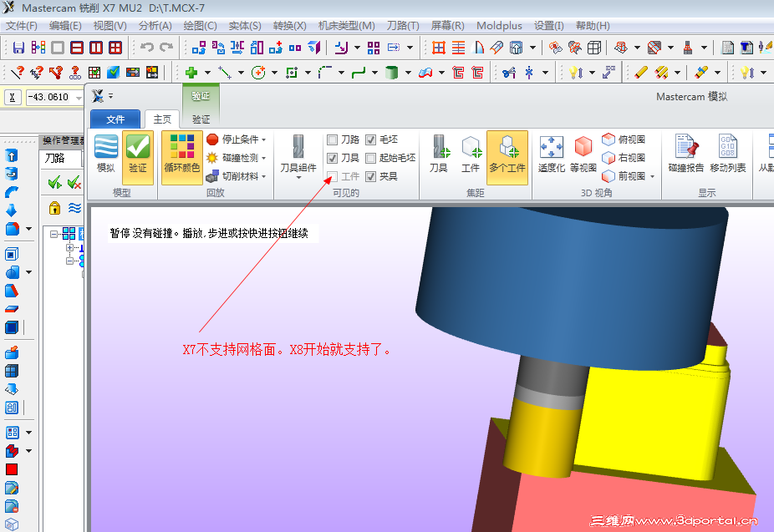Image resolution: width=774 pixels, height=532 pixels.
Task: Click the blue up arrow sidebar icon
Action: (11, 155)
